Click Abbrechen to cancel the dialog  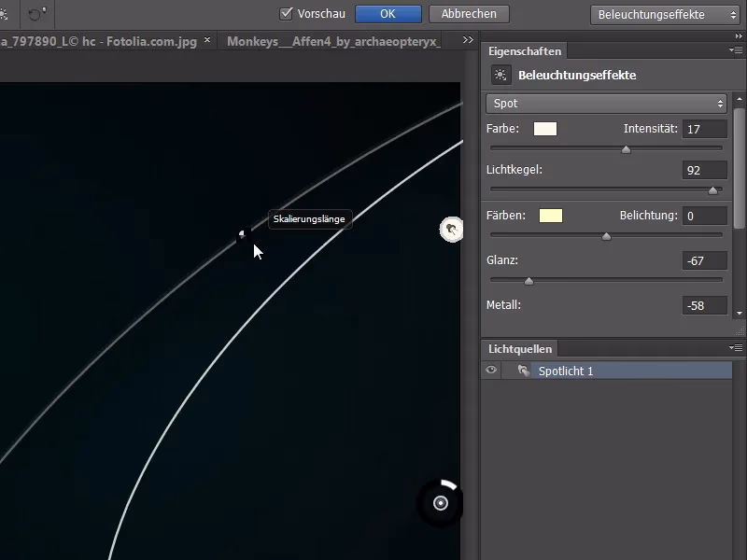pyautogui.click(x=468, y=13)
